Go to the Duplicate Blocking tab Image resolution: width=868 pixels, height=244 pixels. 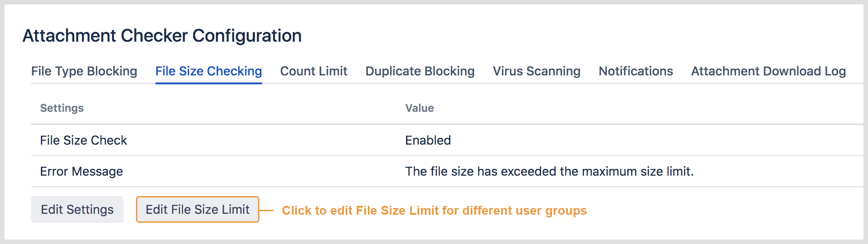(x=420, y=71)
